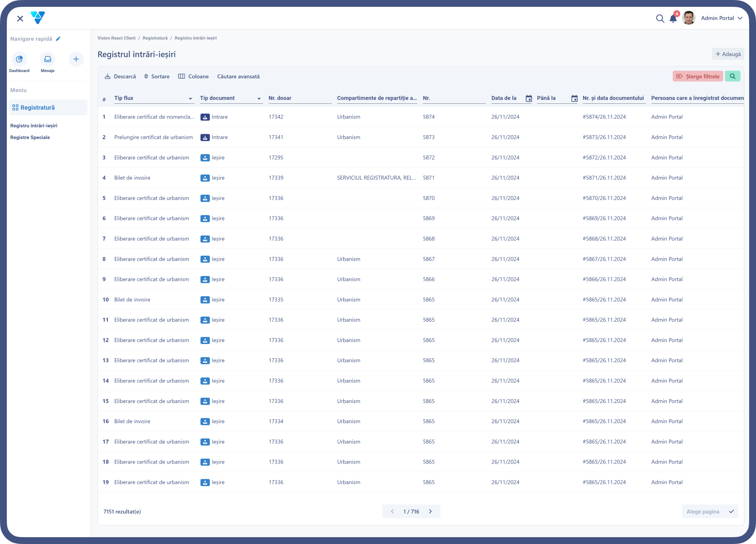756x544 pixels.
Task: Click the Șterge filtrele button
Action: (x=698, y=76)
